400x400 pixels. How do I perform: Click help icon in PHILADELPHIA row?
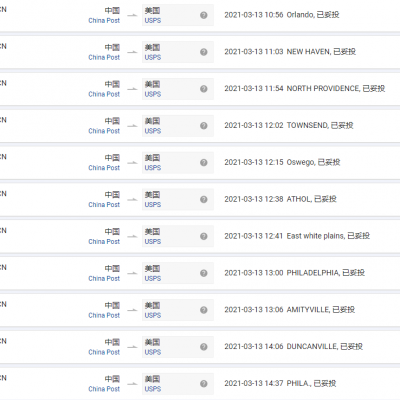point(204,273)
